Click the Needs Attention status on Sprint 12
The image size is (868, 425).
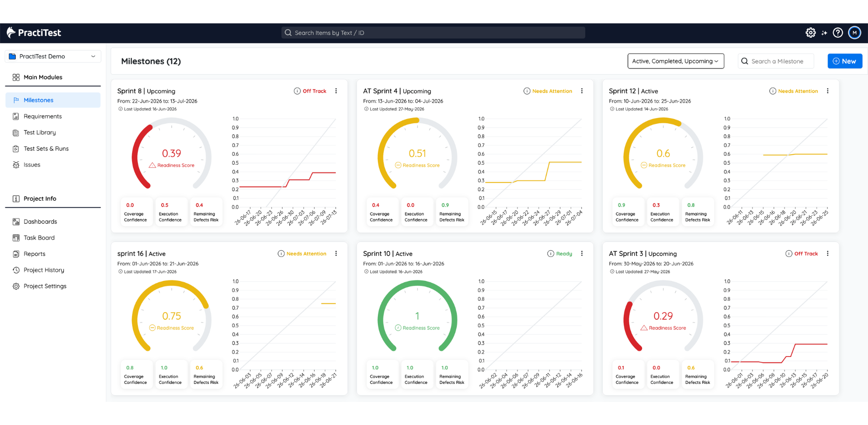click(x=798, y=91)
